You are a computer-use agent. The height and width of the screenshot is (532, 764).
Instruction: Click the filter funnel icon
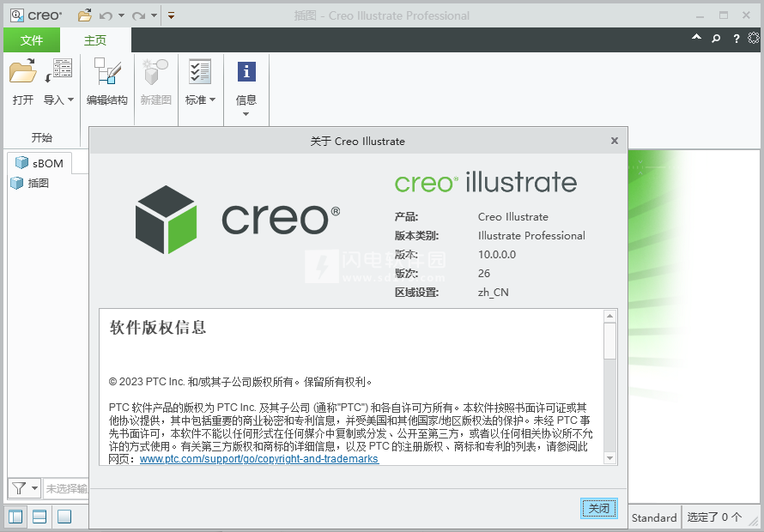19,487
